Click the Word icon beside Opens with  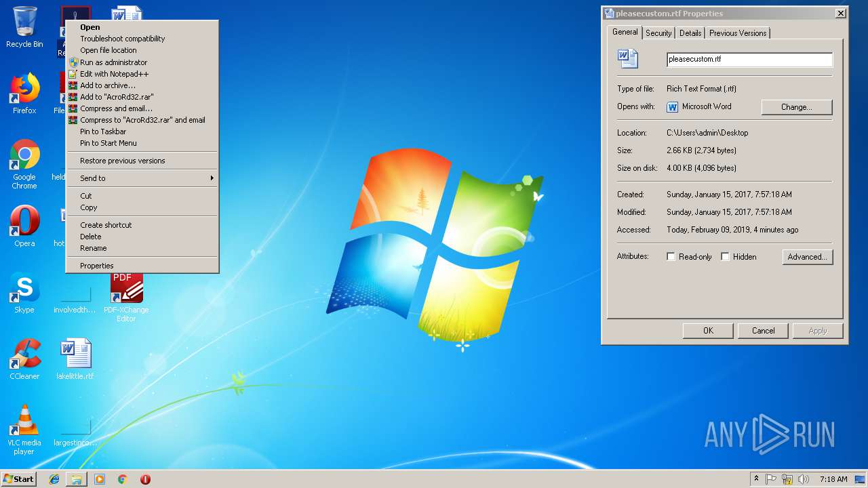673,107
